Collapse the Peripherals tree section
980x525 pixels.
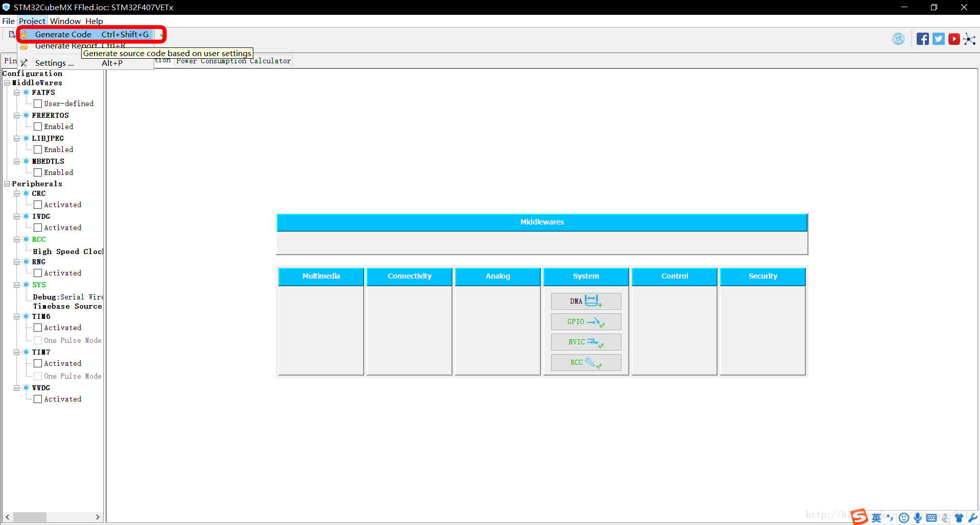(7, 184)
